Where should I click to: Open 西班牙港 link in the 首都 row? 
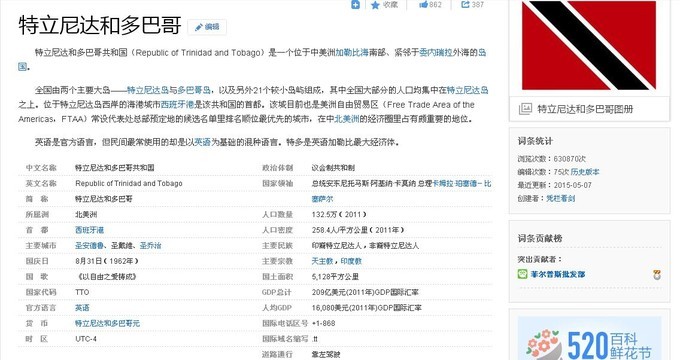89,230
